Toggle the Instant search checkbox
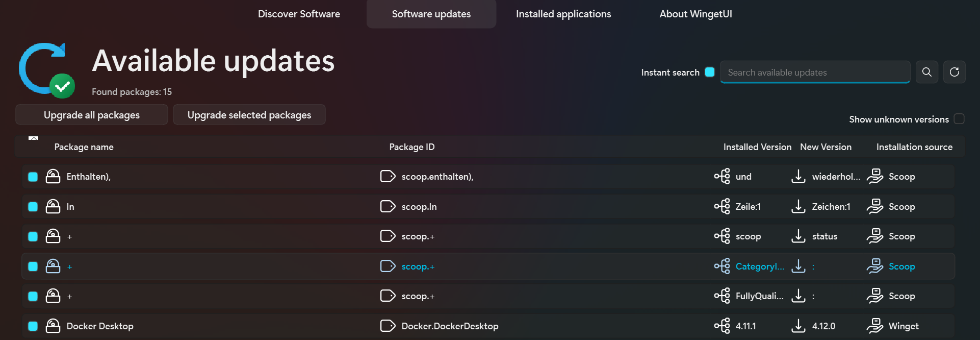Viewport: 980px width, 340px height. (x=710, y=72)
